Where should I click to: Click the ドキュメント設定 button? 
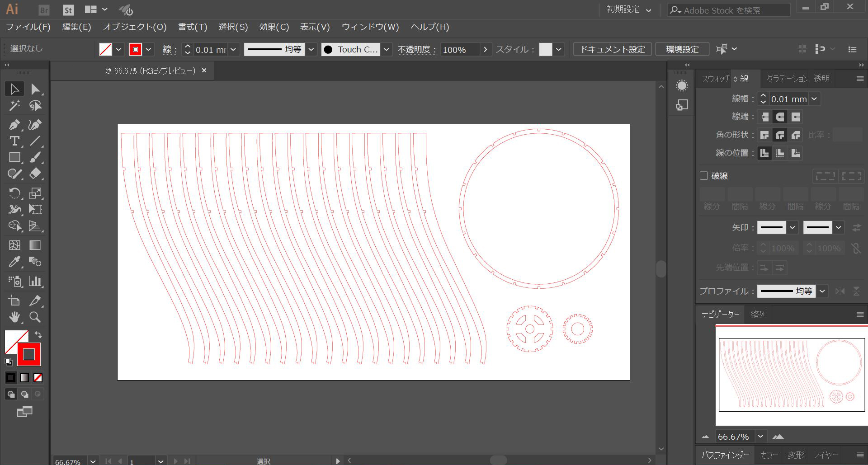(613, 49)
